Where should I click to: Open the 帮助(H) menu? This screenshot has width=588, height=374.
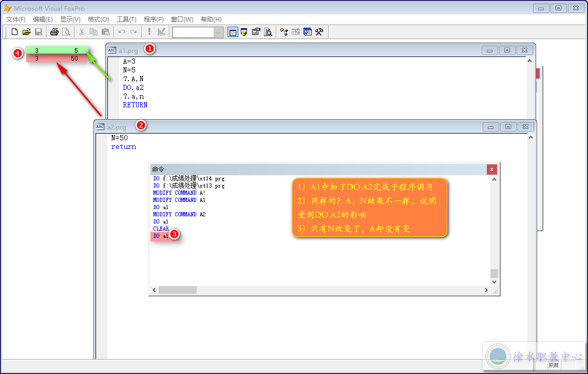coord(211,19)
